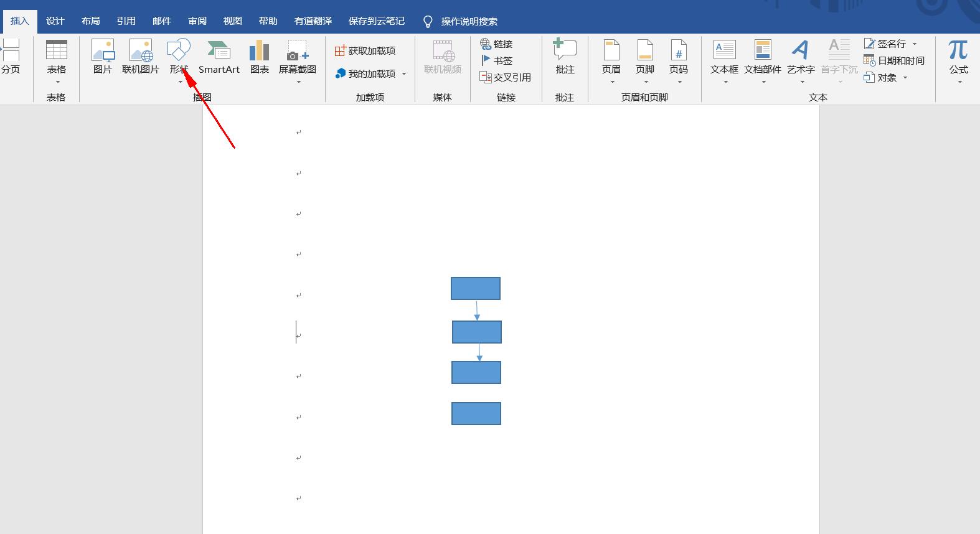Insert a hyperlink with 链接
The width and height of the screenshot is (980, 534).
(x=497, y=44)
